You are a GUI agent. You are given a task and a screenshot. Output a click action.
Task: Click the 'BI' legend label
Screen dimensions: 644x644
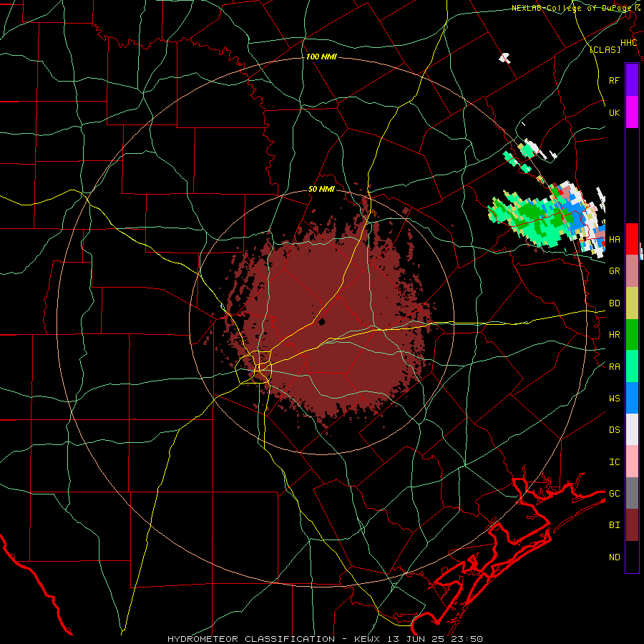[x=614, y=525]
